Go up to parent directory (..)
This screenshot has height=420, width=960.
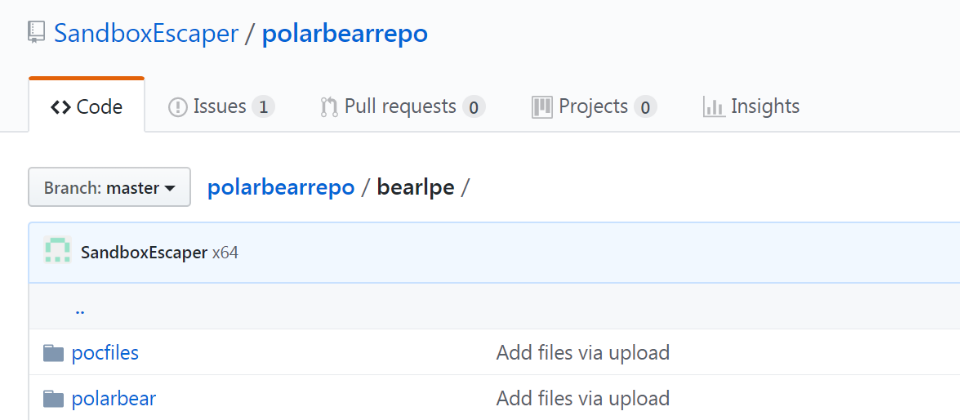tap(80, 310)
